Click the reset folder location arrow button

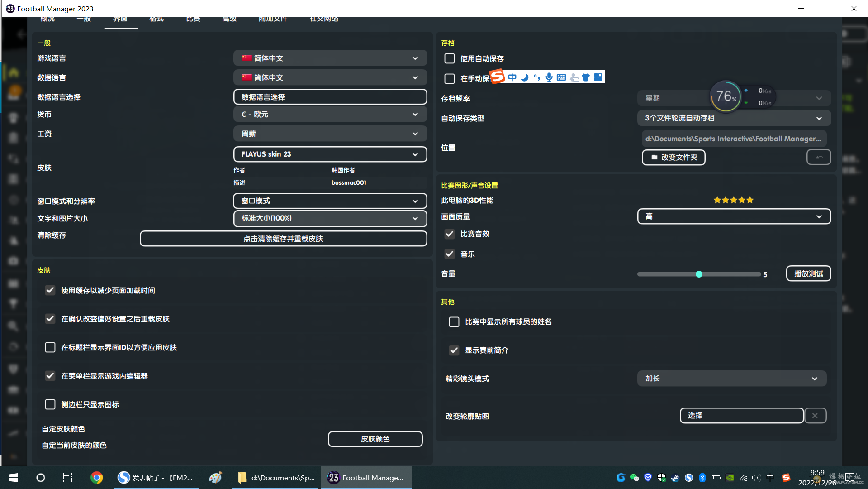(x=819, y=157)
